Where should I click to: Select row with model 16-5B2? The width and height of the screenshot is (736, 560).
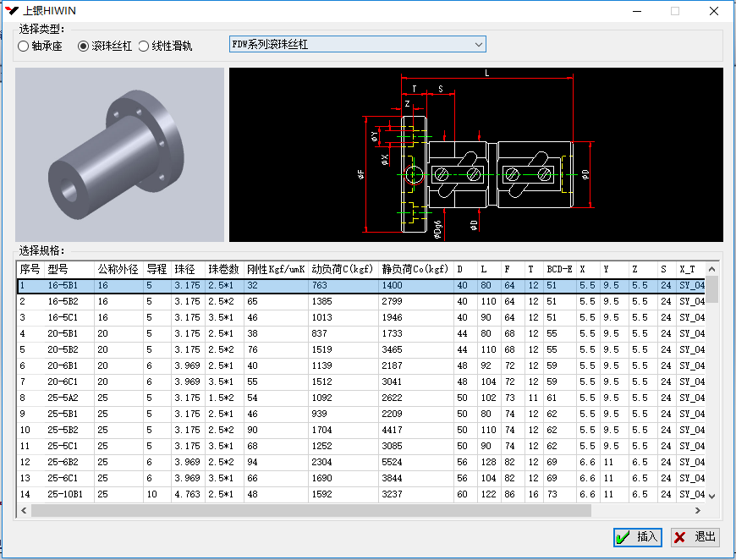click(x=63, y=301)
